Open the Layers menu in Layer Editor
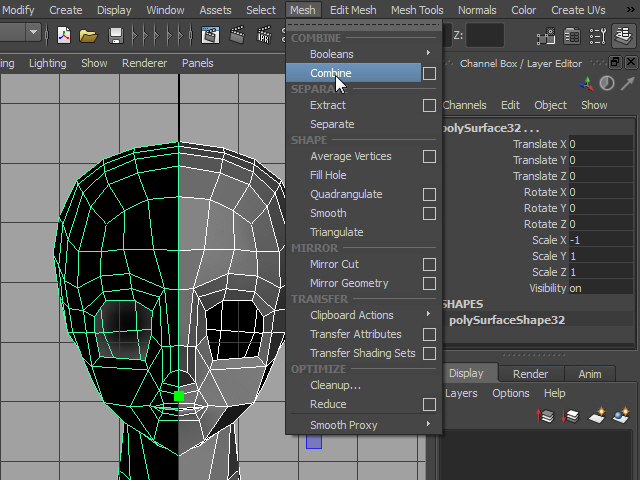 coord(461,393)
